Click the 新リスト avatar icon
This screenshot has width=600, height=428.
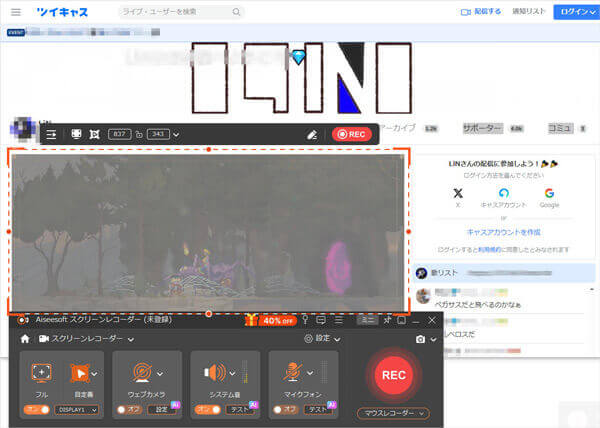422,273
